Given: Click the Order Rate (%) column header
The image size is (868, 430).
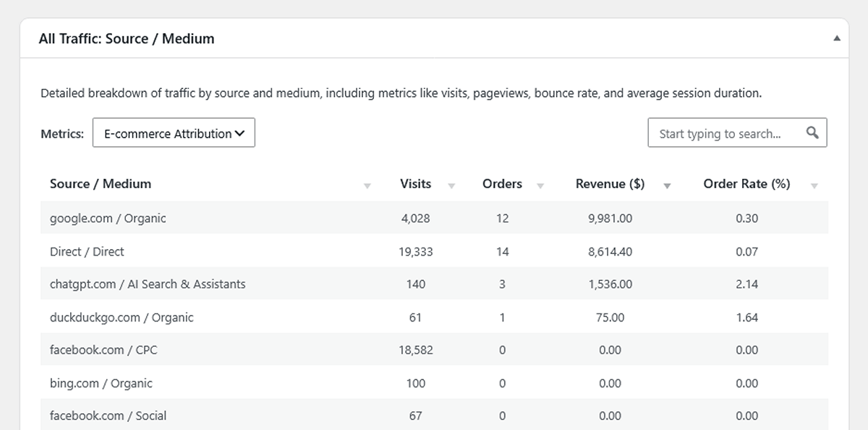Looking at the screenshot, I should (x=746, y=184).
